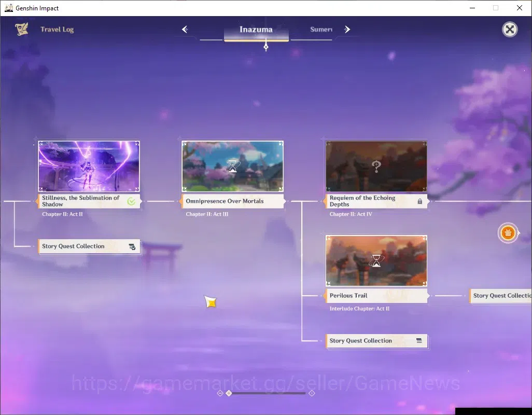
Task: Select the Inazuma tab
Action: pos(256,30)
